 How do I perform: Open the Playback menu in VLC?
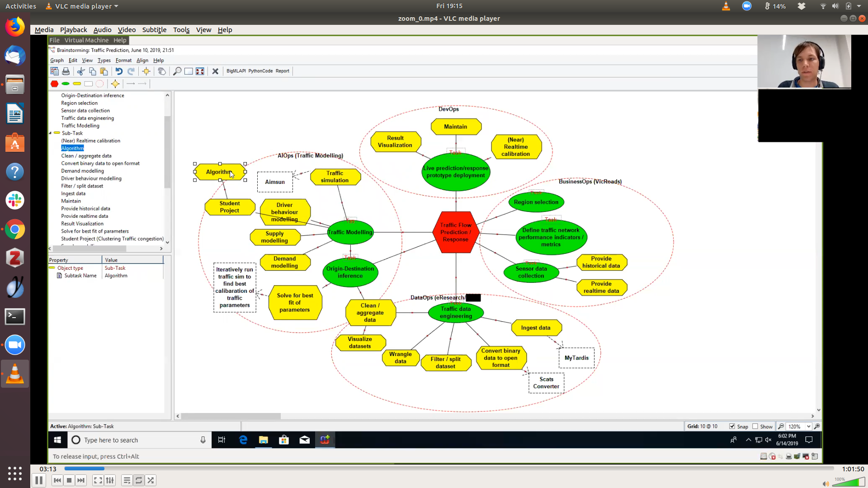tap(73, 30)
